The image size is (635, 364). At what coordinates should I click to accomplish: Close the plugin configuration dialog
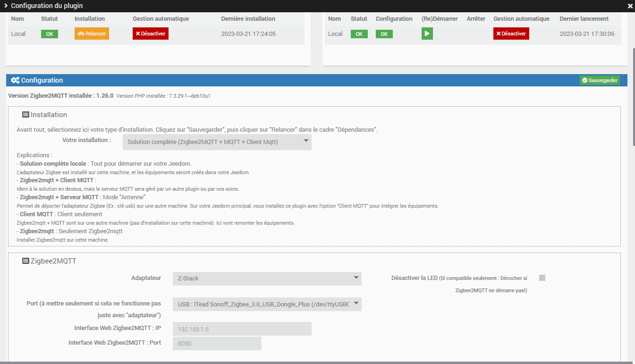pos(630,6)
